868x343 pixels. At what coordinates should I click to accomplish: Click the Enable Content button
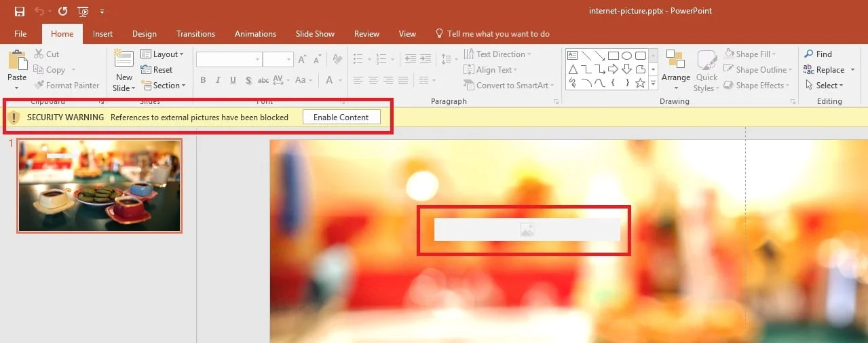(x=341, y=118)
